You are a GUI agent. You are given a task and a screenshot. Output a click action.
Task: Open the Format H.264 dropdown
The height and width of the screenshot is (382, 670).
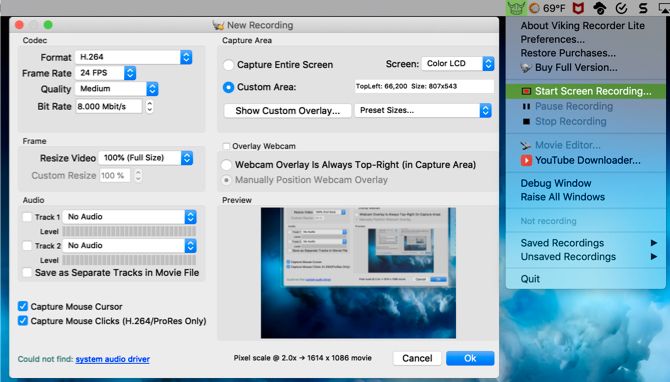pos(134,57)
